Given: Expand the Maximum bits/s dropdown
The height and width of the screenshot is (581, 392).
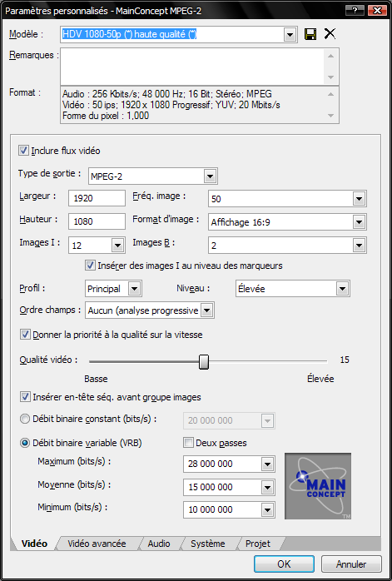Looking at the screenshot, I should 267,464.
